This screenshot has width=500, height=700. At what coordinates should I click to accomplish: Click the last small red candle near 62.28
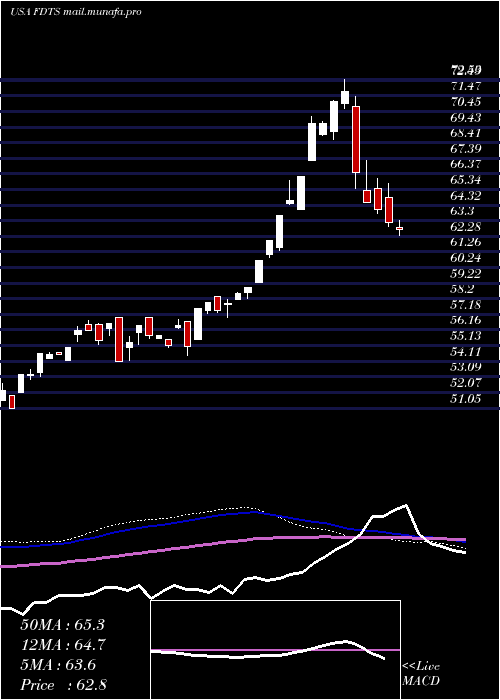(x=399, y=228)
